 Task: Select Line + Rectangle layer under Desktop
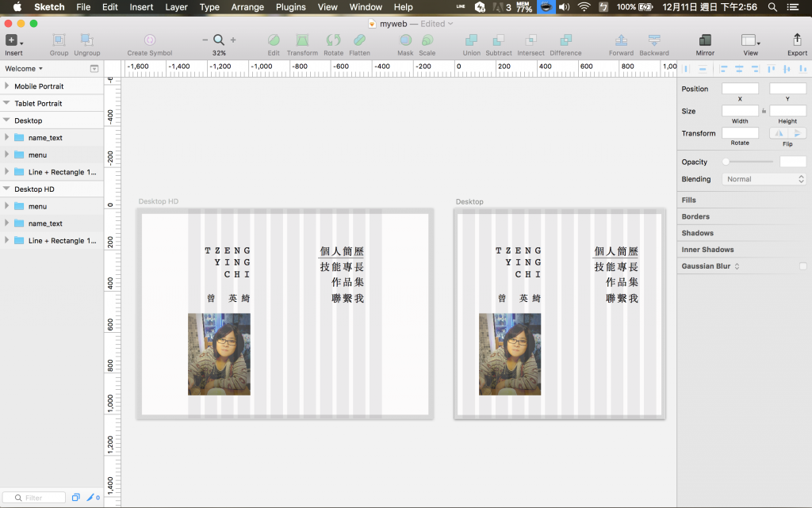[x=52, y=172]
